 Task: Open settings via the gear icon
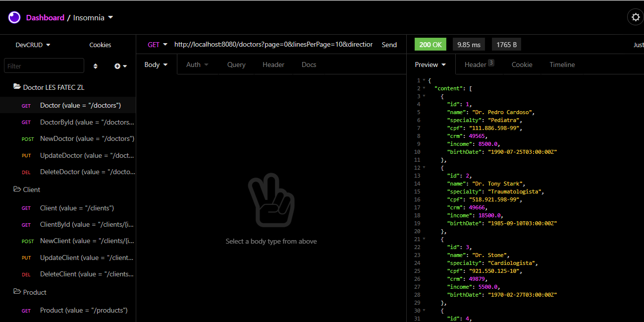[x=635, y=17]
